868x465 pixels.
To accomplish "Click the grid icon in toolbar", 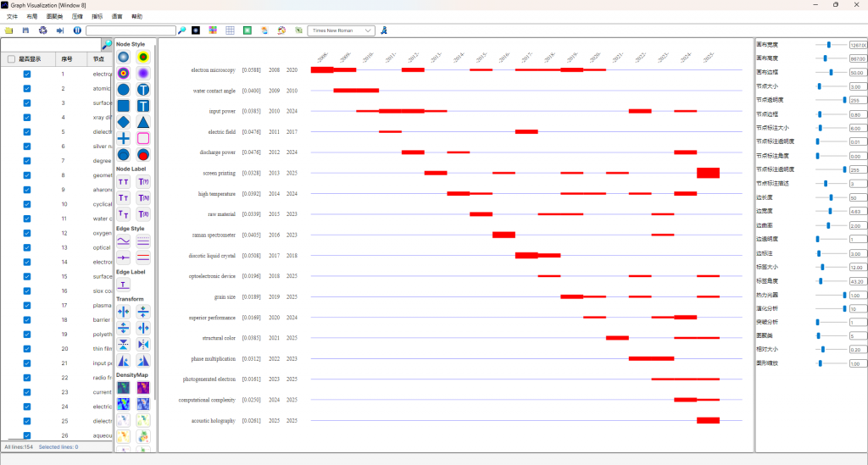I will pos(230,30).
